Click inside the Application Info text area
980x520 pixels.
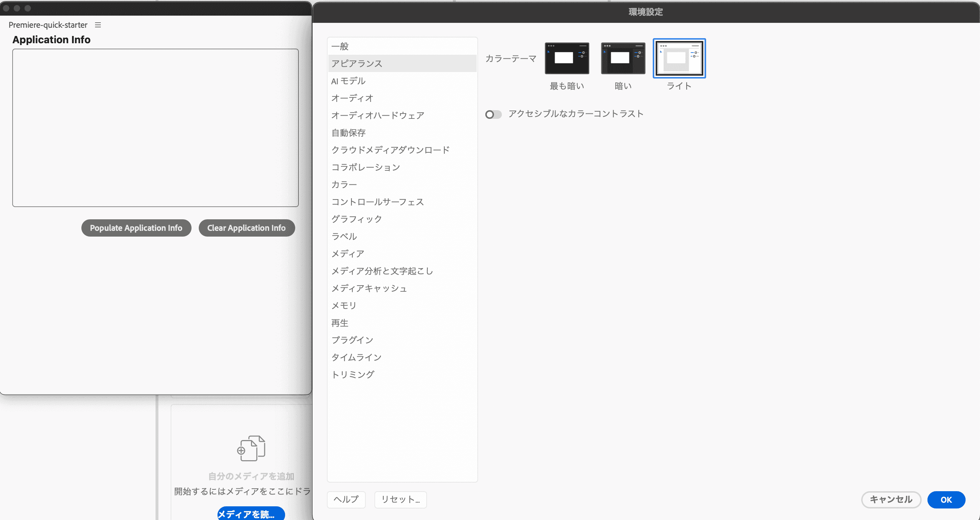click(156, 128)
